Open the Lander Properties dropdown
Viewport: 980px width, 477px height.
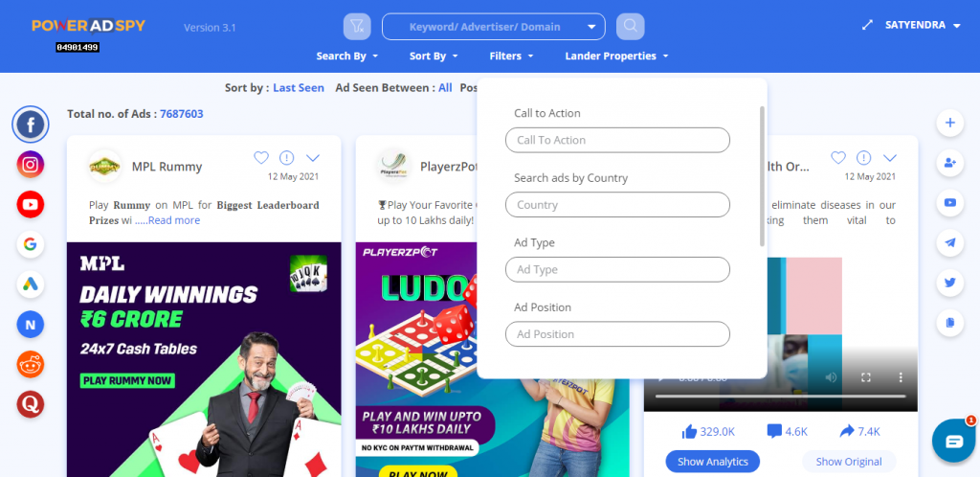(x=617, y=56)
